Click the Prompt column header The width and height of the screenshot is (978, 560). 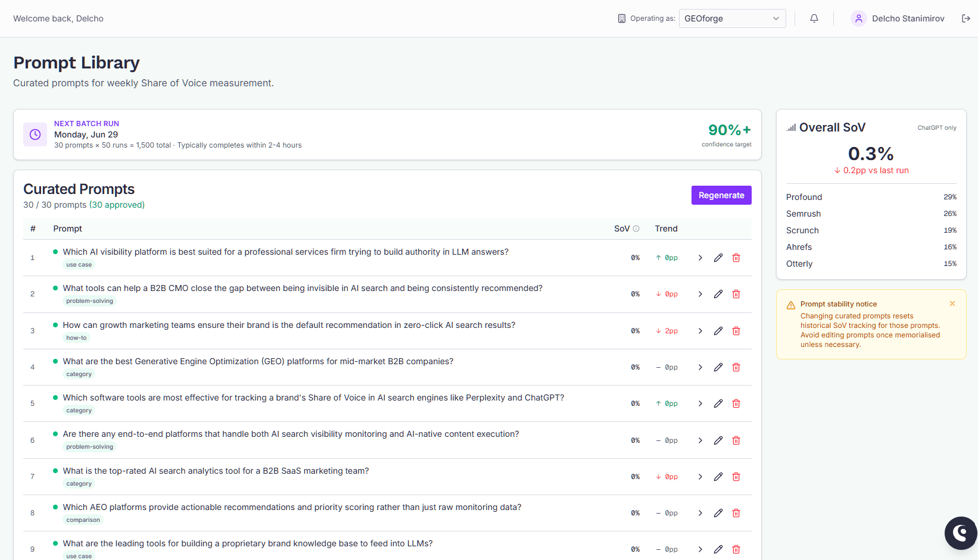67,229
